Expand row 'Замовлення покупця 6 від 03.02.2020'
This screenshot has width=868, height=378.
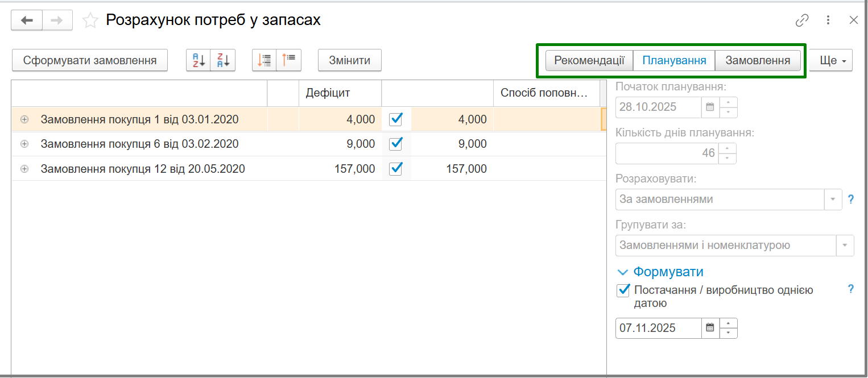point(24,144)
